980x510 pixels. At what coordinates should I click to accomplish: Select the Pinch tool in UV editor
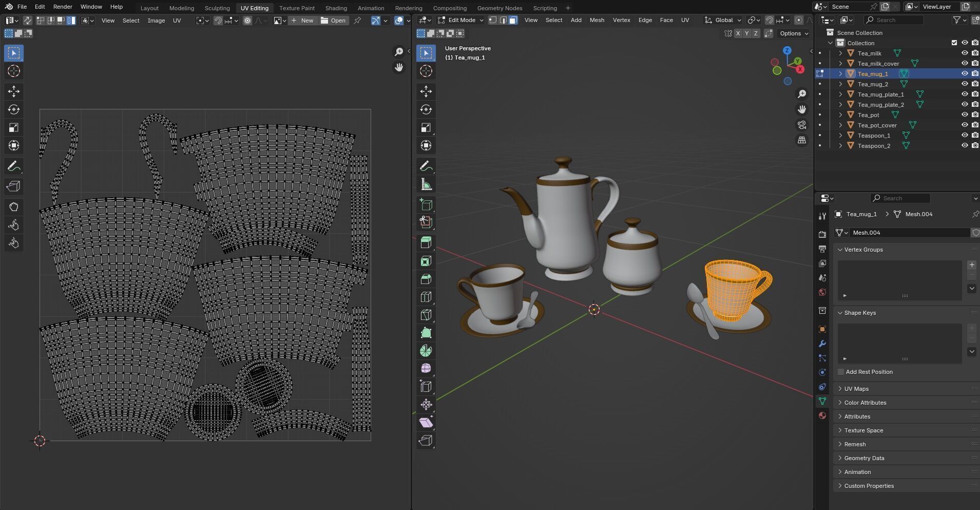point(14,243)
